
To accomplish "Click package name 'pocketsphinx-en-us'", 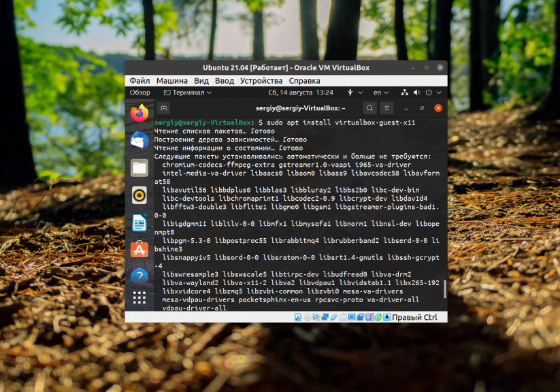I will pos(274,299).
